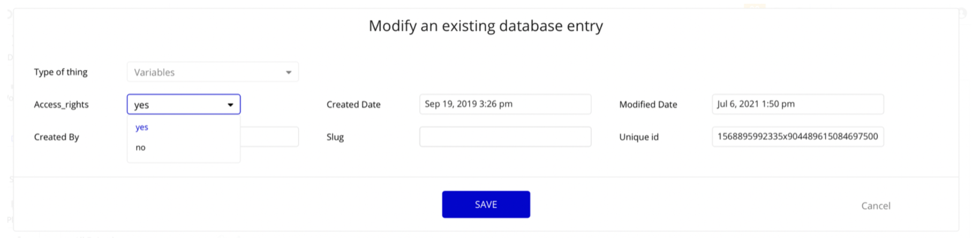Open the Type of thing dropdown

tap(212, 72)
